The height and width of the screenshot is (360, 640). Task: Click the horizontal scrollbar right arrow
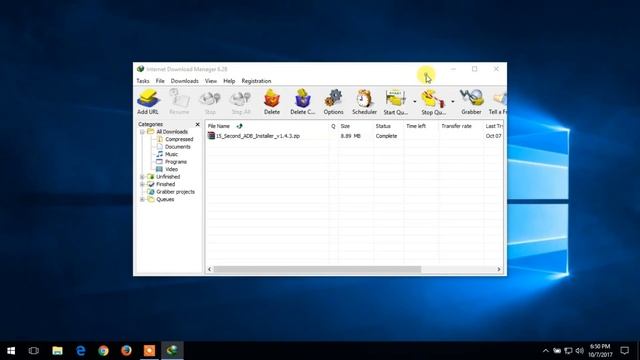click(499, 269)
